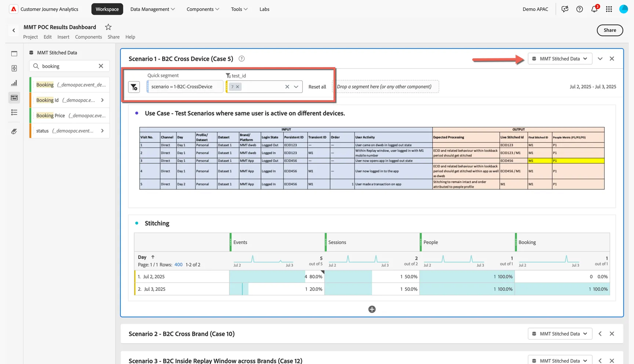Open the user profile avatar
This screenshot has width=634, height=364.
623,9
